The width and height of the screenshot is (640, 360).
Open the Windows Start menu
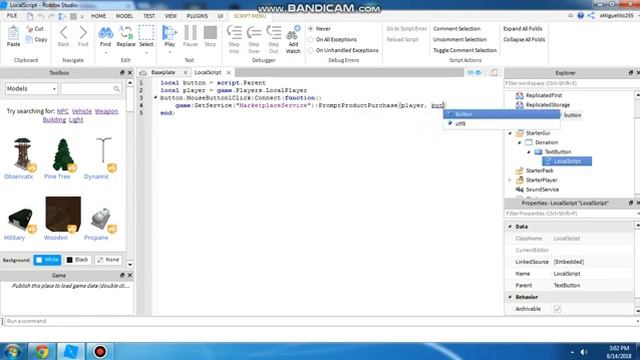(x=13, y=351)
